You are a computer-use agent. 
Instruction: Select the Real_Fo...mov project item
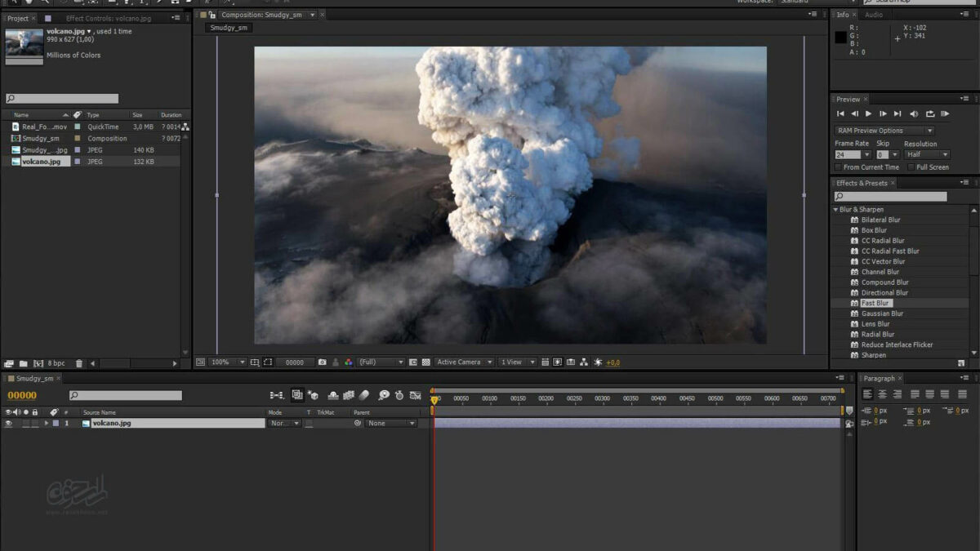coord(44,127)
